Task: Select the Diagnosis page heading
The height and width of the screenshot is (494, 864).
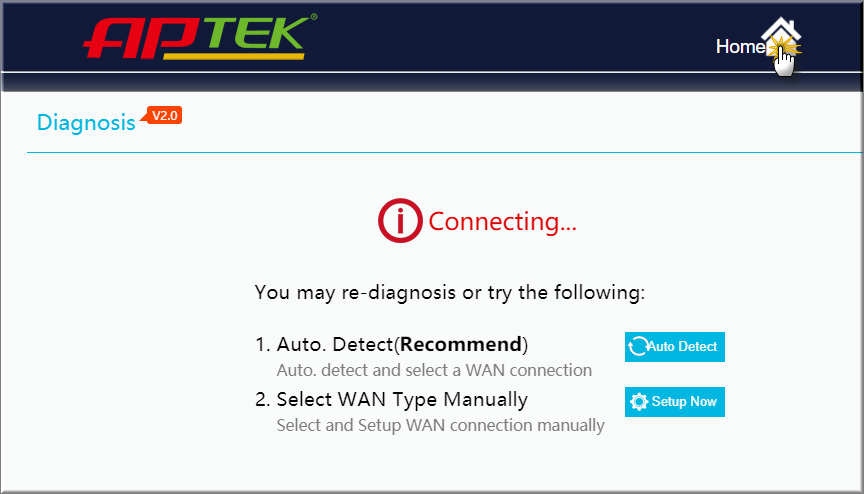Action: pos(86,122)
